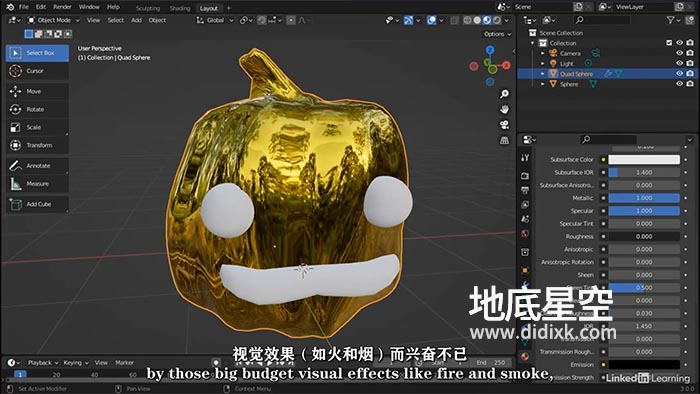700x394 pixels.
Task: Open the Window menu
Action: pos(89,7)
